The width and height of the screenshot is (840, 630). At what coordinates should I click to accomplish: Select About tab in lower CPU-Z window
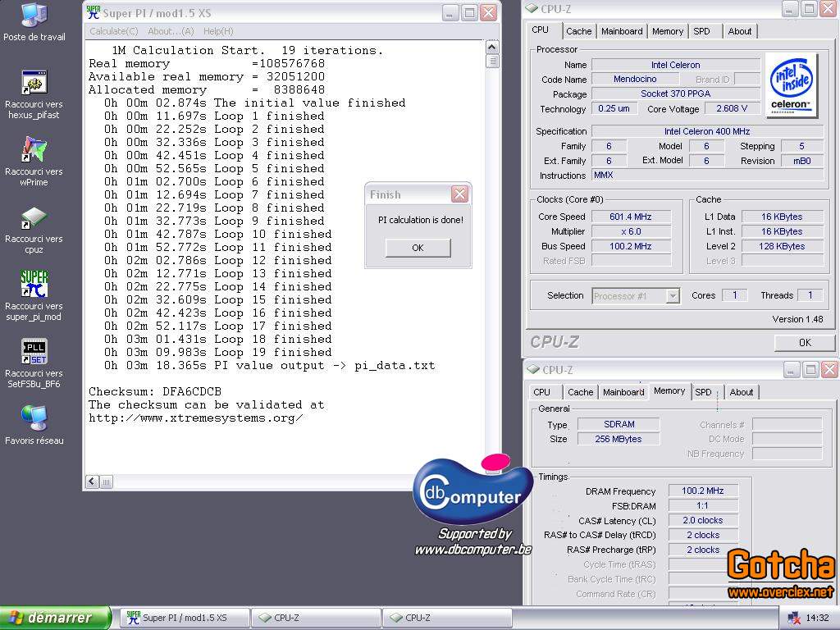coord(741,392)
